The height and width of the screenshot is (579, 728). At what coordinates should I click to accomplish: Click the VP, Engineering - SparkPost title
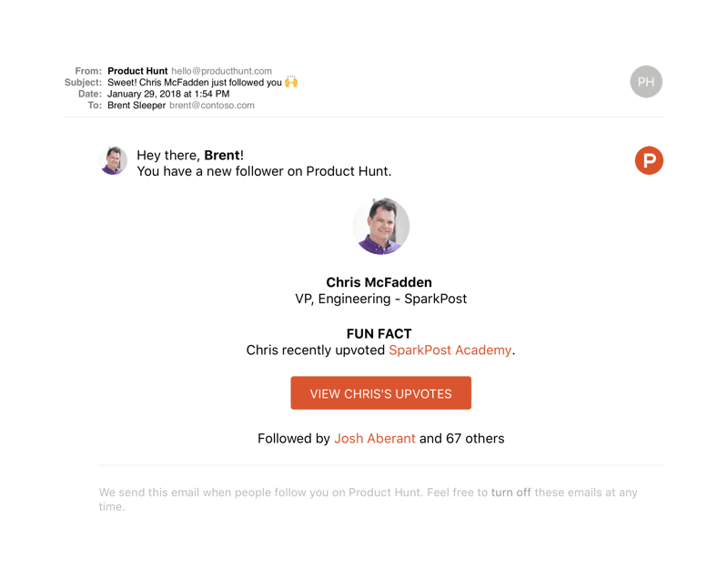380,299
